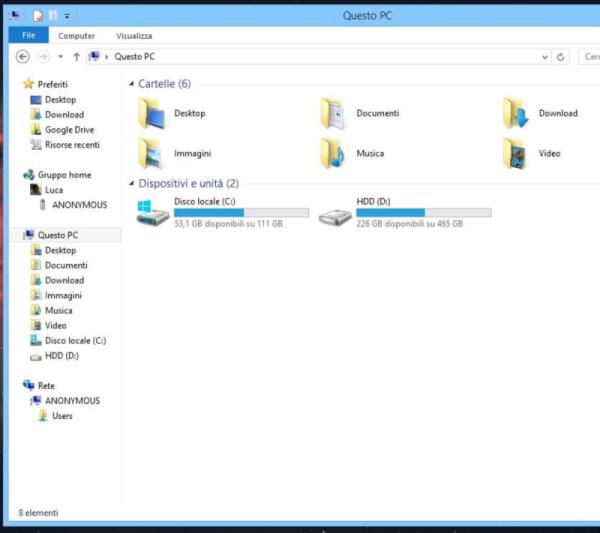
Task: Open the Video folder icon
Action: (x=516, y=153)
